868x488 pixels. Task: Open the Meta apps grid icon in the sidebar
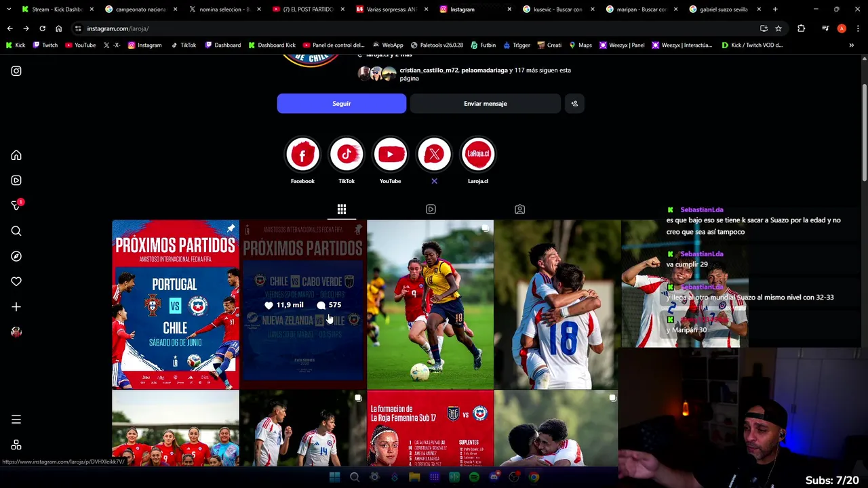point(16,445)
